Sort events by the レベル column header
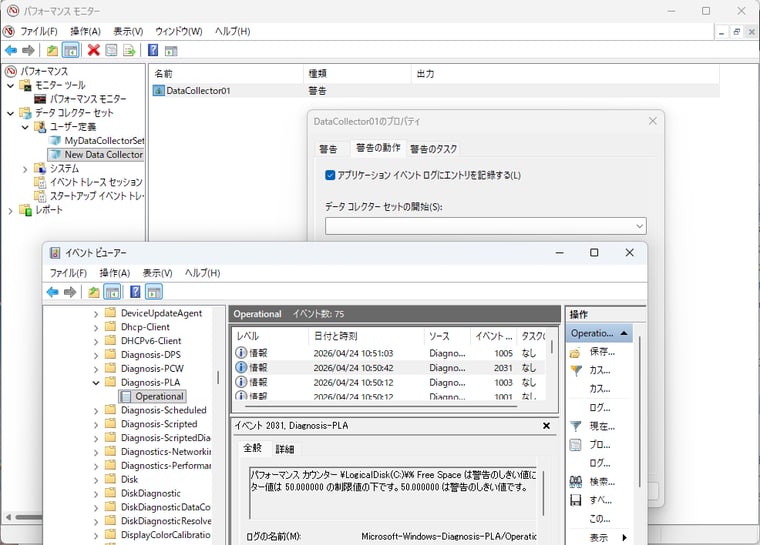Viewport: 760px width, 545px height. pos(270,336)
